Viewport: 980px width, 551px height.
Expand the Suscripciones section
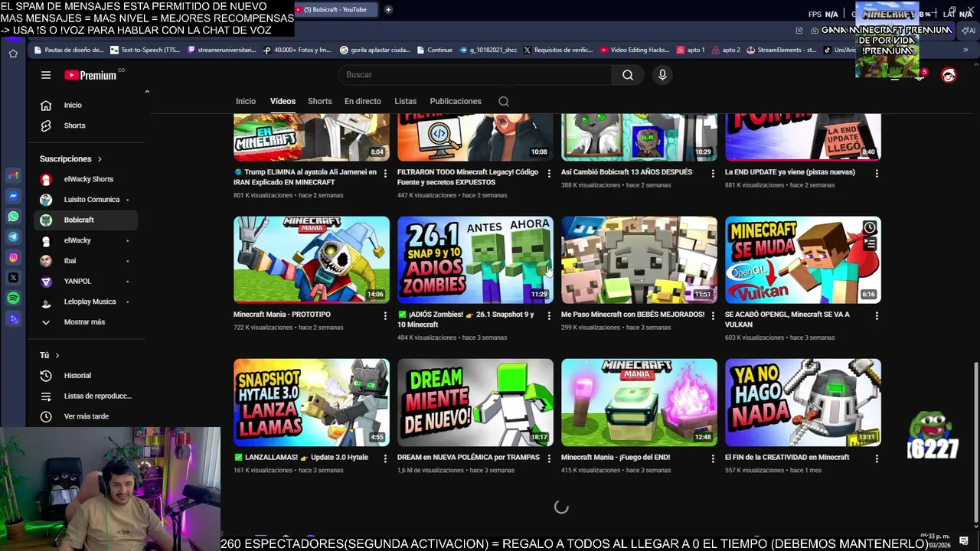[70, 158]
